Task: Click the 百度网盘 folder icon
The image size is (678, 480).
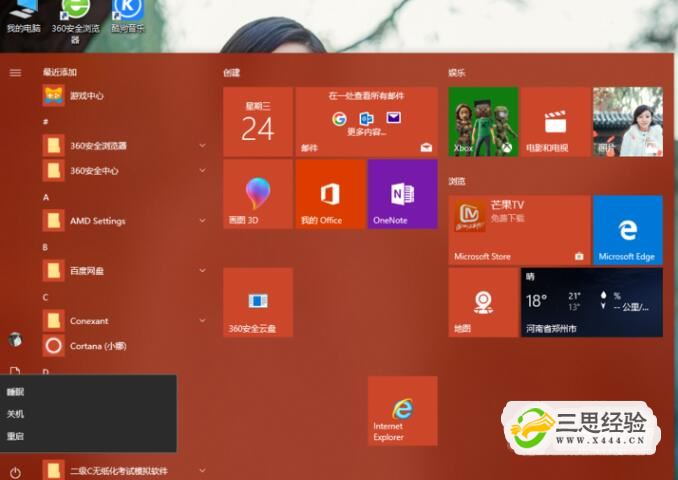Action: [x=54, y=271]
